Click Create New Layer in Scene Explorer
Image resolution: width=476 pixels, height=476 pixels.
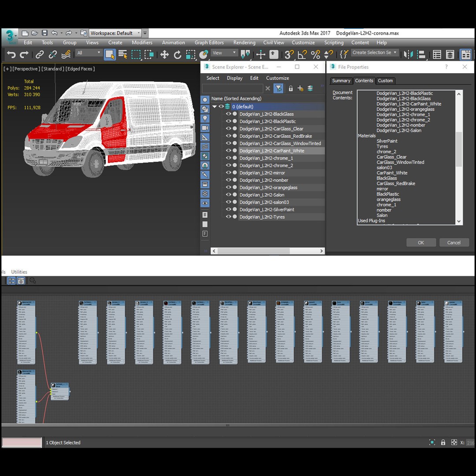coord(300,88)
